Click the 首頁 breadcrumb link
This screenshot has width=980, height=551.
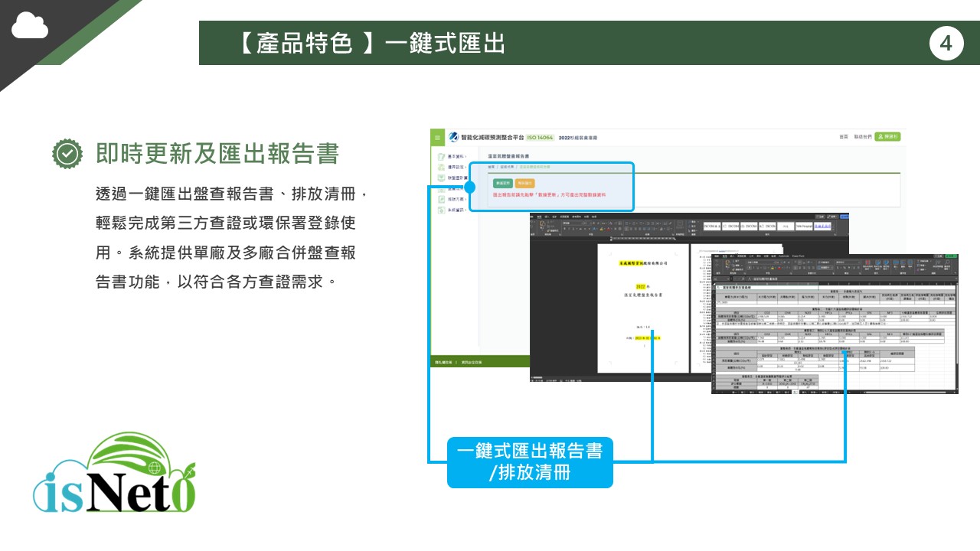492,166
